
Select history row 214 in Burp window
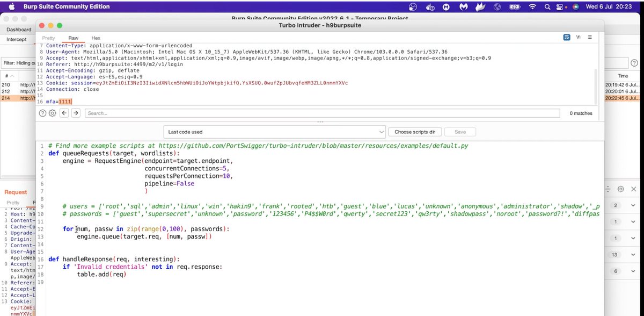[x=18, y=98]
